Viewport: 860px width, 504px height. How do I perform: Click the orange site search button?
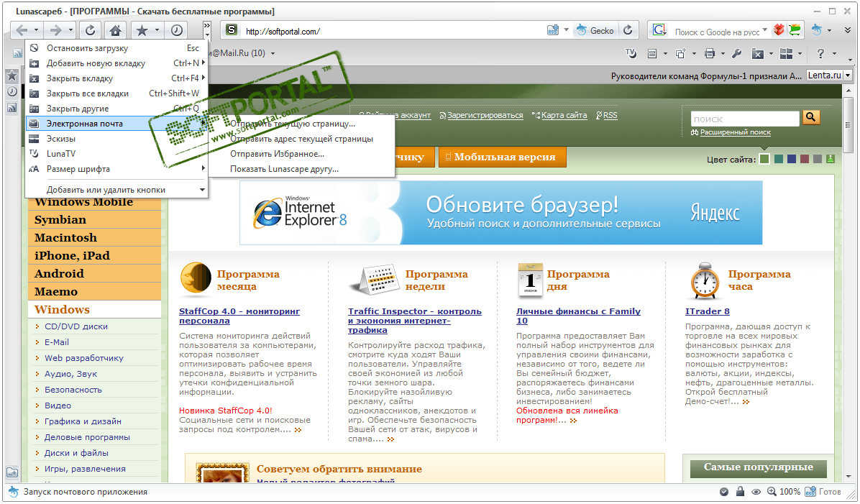point(811,116)
